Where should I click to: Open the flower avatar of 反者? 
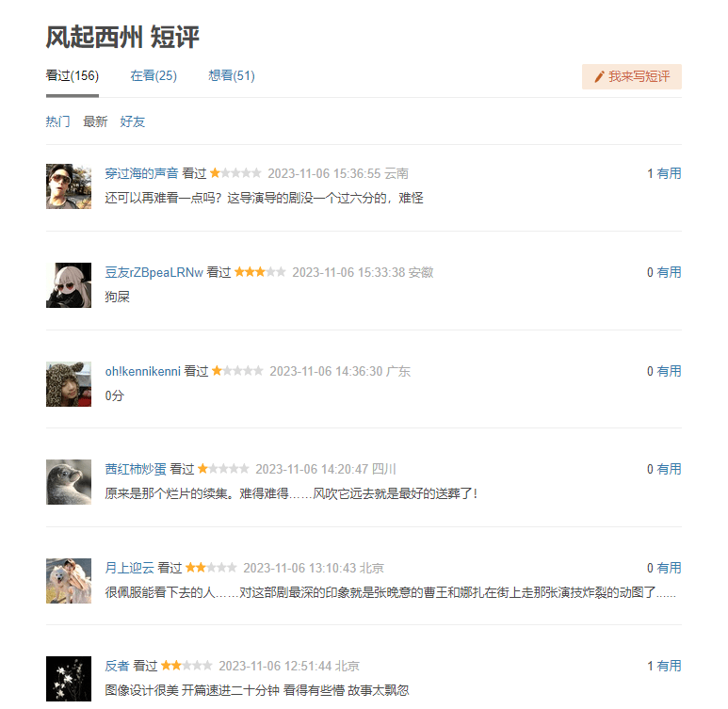click(x=69, y=679)
